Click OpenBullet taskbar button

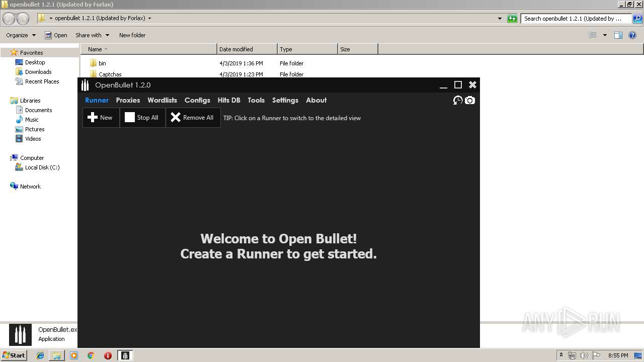(x=125, y=355)
